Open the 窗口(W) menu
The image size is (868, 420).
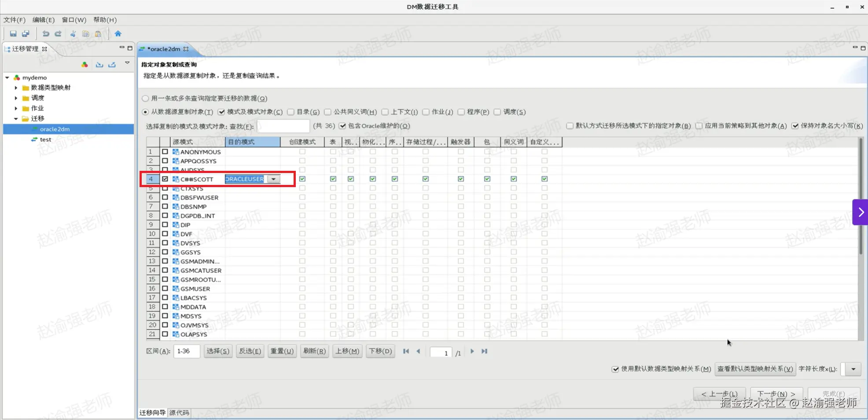coord(74,20)
